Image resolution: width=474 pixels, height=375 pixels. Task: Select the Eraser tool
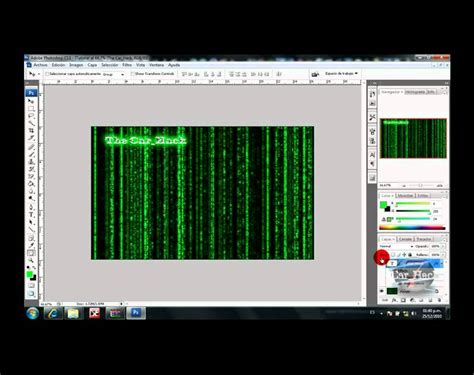pyautogui.click(x=31, y=176)
